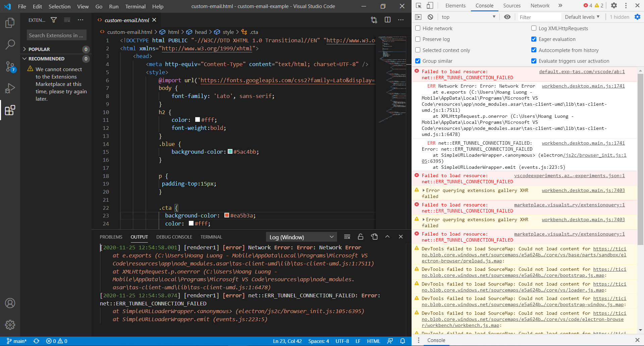The image size is (644, 346).
Task: Click the DevTools console Filter input field
Action: tap(539, 17)
